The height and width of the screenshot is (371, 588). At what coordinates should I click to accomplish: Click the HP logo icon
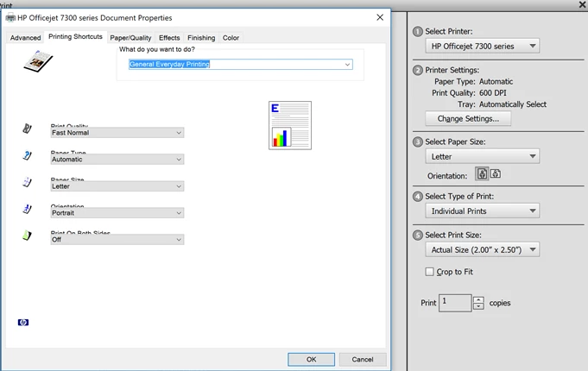click(23, 323)
